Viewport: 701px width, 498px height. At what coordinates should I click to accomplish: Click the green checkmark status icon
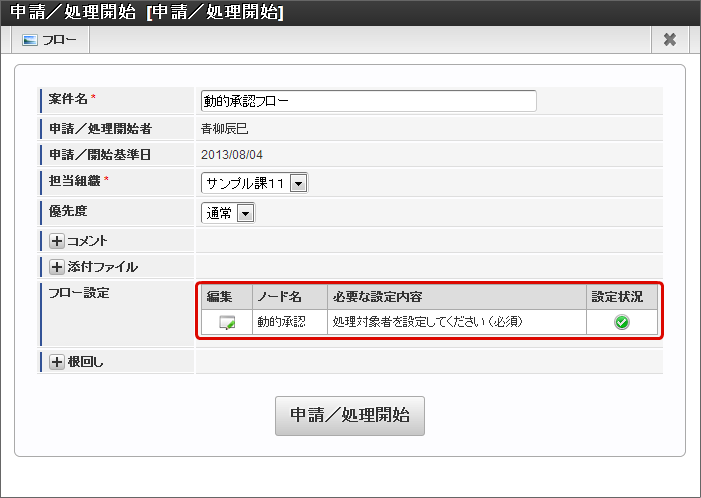coord(621,322)
